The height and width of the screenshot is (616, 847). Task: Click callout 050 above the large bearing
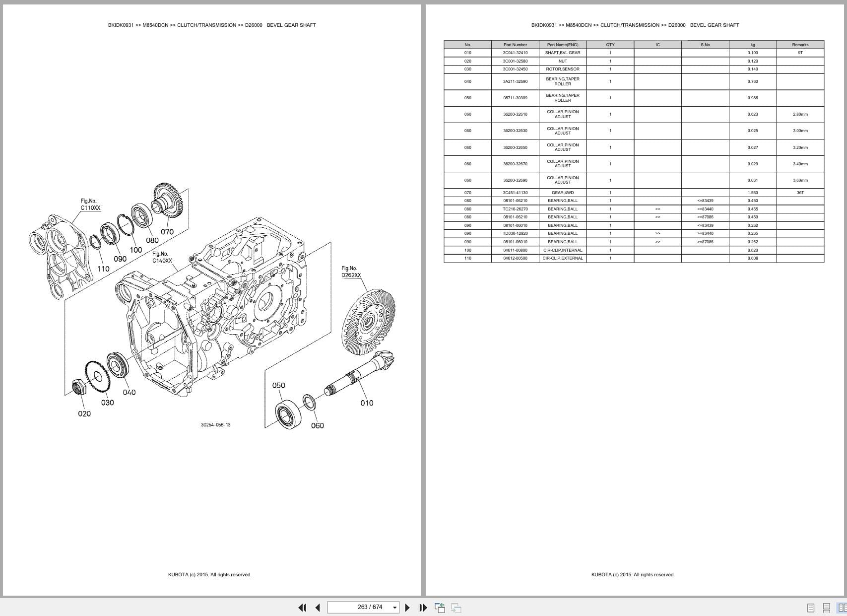click(x=279, y=385)
